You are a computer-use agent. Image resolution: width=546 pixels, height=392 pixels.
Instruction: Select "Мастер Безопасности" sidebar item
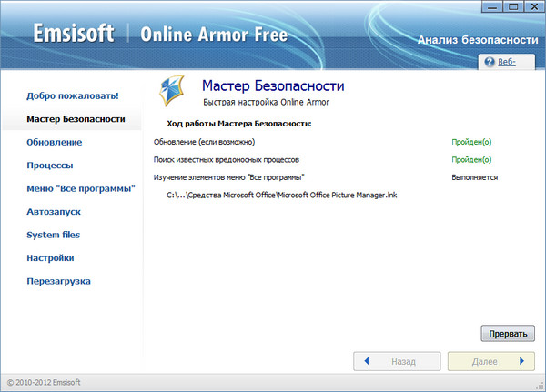(76, 119)
